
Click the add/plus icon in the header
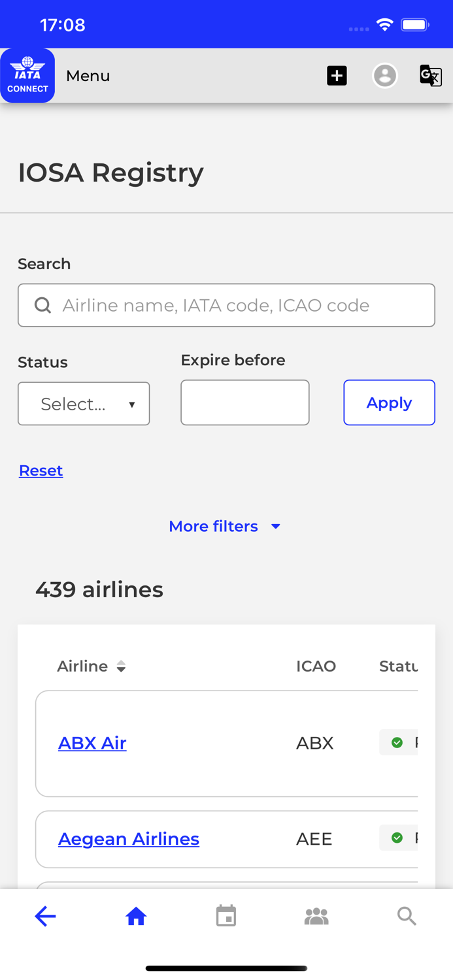337,75
